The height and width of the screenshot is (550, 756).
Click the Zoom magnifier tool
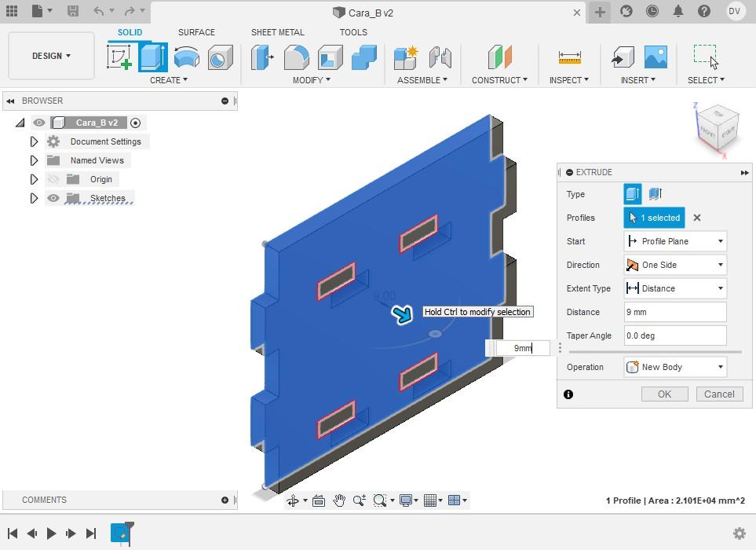click(360, 500)
